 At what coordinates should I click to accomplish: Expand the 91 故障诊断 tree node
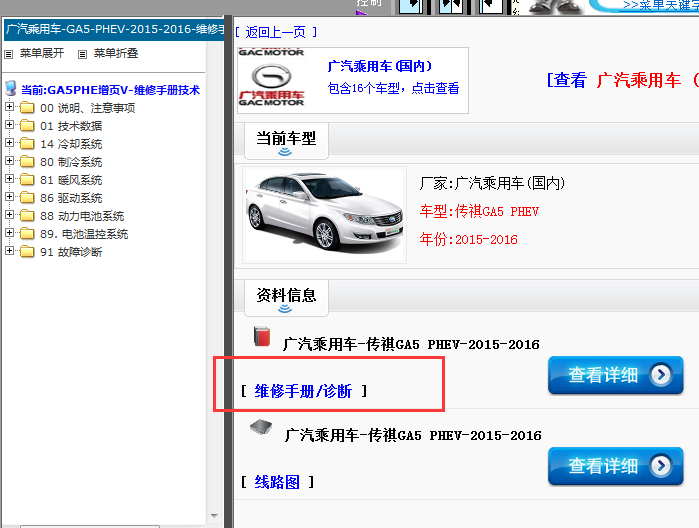pos(9,251)
